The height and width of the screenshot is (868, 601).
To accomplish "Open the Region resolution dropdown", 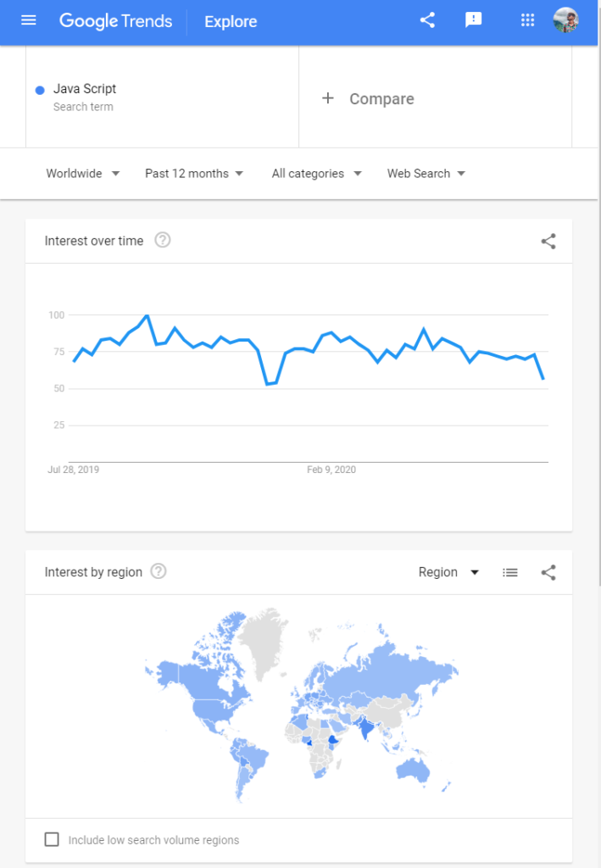I will click(448, 572).
